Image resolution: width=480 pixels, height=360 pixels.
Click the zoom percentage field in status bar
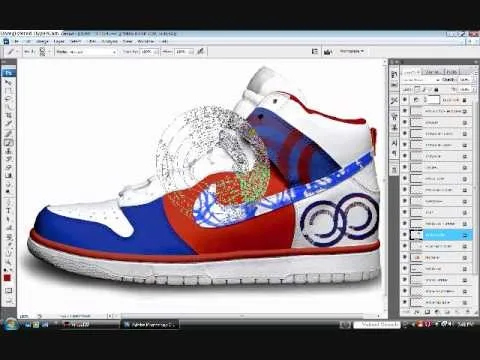click(x=24, y=316)
